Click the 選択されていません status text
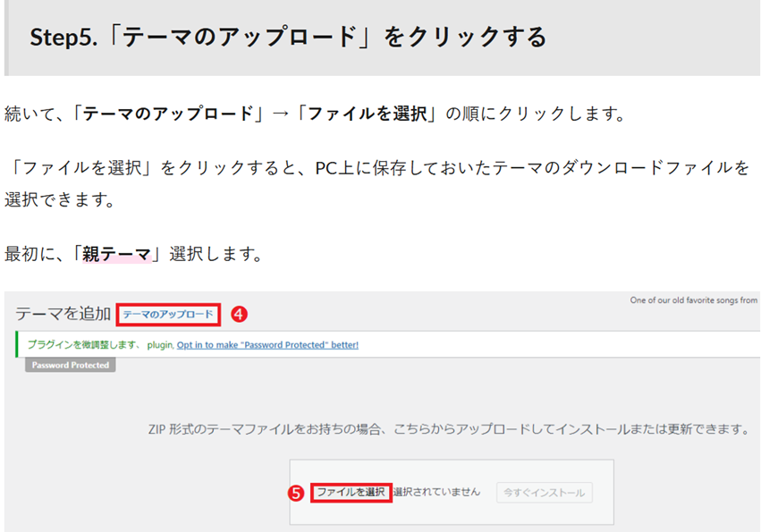 tap(437, 493)
